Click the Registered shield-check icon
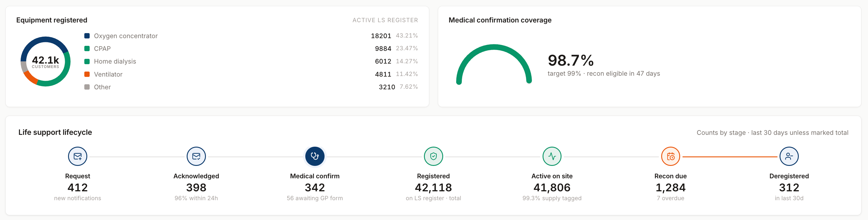 (x=433, y=156)
